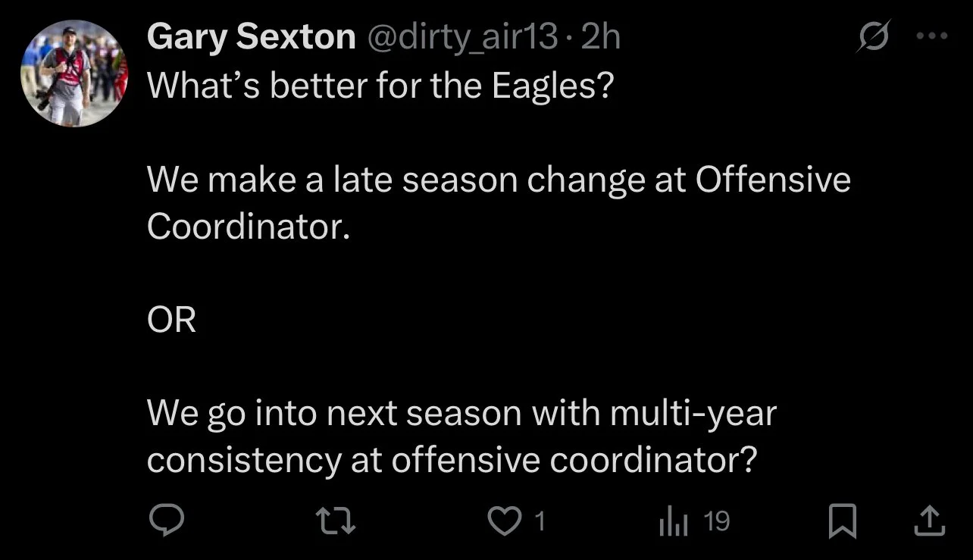Click the standalone "OR" text
The image size is (973, 560).
pyautogui.click(x=171, y=321)
